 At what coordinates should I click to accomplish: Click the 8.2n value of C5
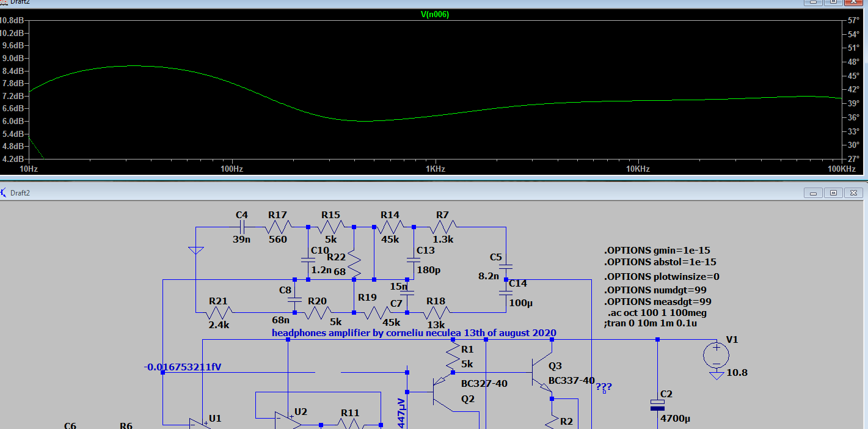489,276
